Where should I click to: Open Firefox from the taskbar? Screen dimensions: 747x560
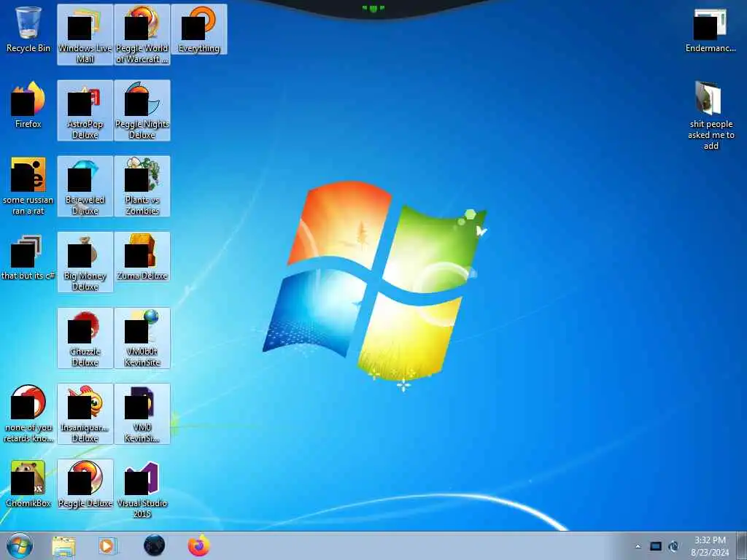click(x=198, y=545)
